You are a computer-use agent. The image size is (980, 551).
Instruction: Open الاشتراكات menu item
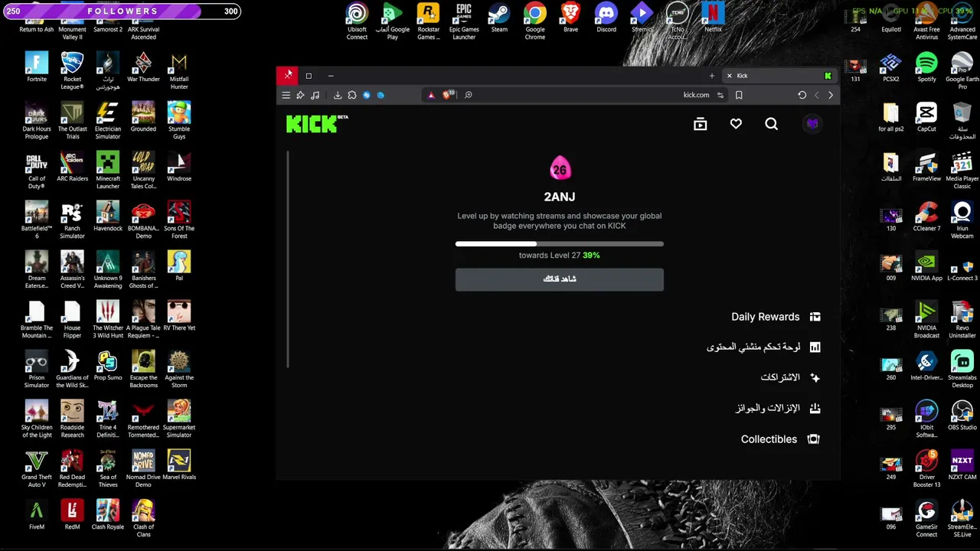[790, 377]
